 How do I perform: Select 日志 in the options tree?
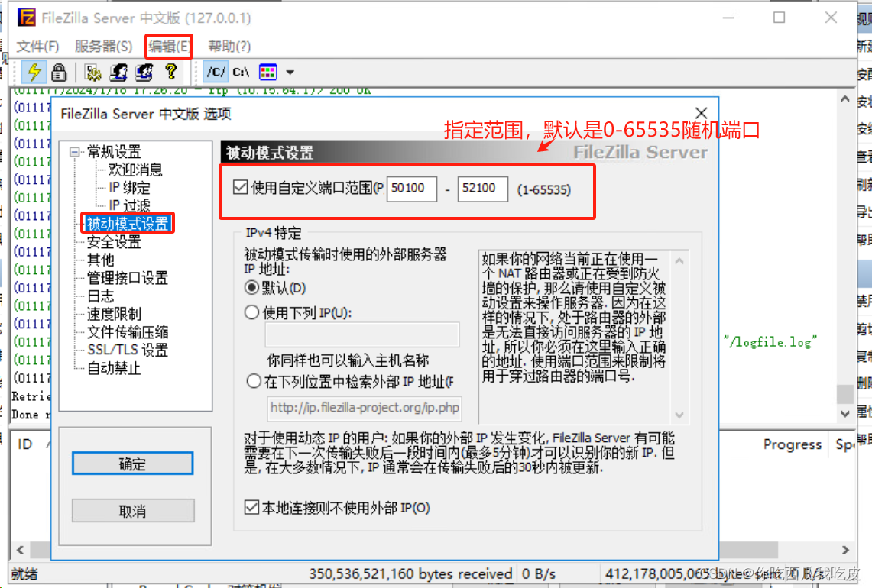point(101,296)
